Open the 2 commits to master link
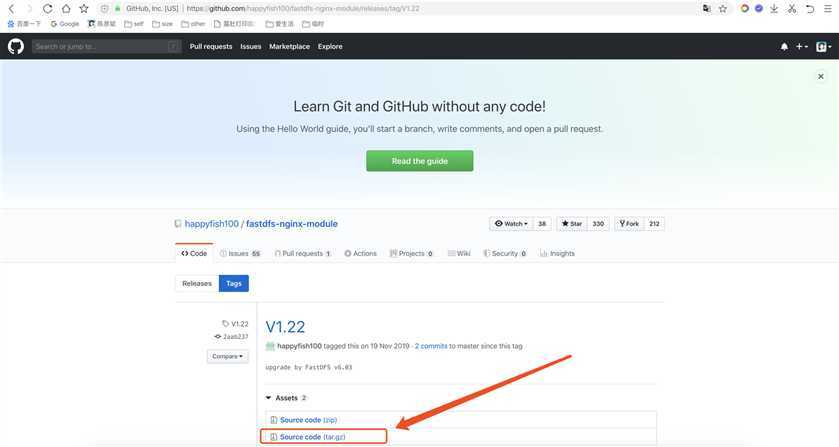Viewport: 839px width, 447px height. tap(431, 346)
